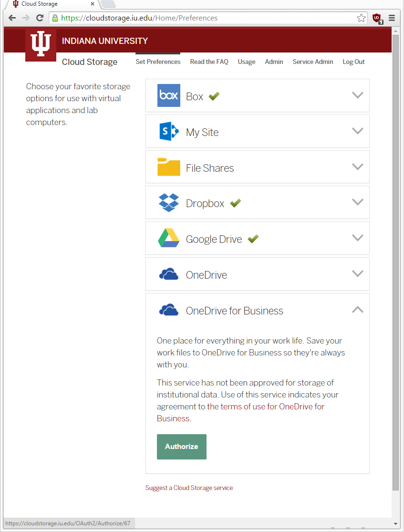Reload the page with the refresh icon
404x532 pixels.
(40, 18)
